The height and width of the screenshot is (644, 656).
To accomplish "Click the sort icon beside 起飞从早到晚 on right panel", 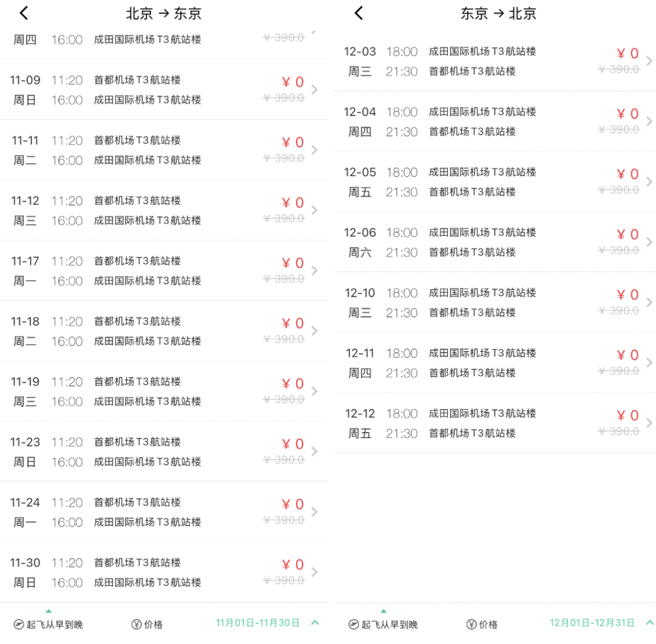I will pyautogui.click(x=353, y=623).
